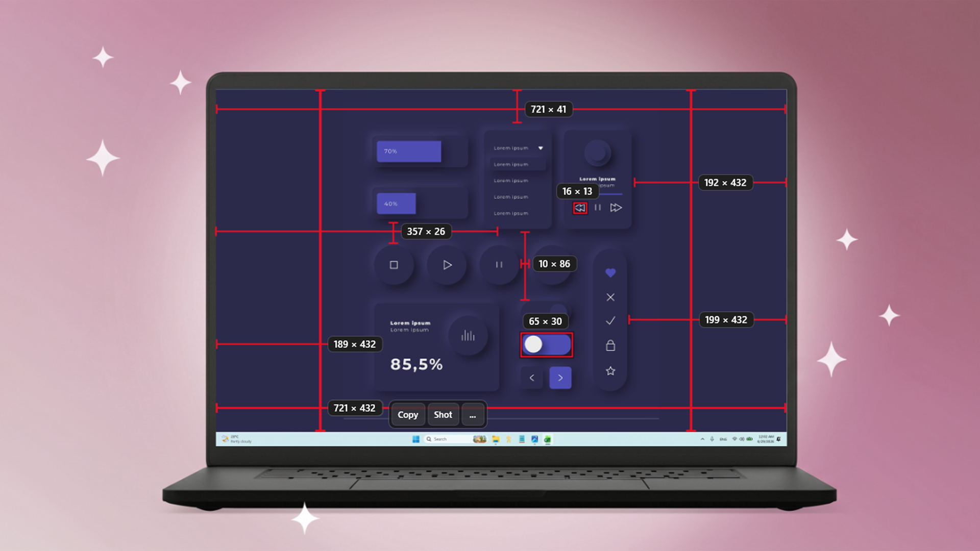The width and height of the screenshot is (980, 551).
Task: Open the weather widget on the taskbar
Action: 236,439
